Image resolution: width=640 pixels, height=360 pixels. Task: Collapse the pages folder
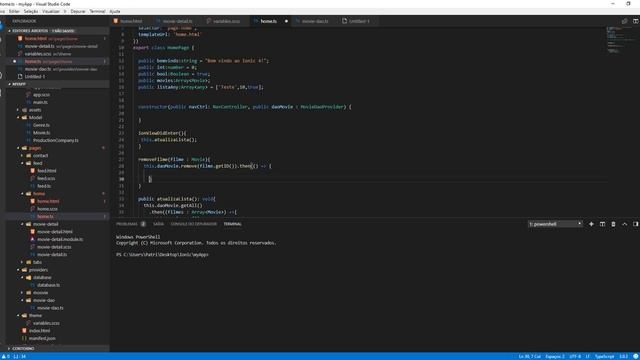[18, 148]
